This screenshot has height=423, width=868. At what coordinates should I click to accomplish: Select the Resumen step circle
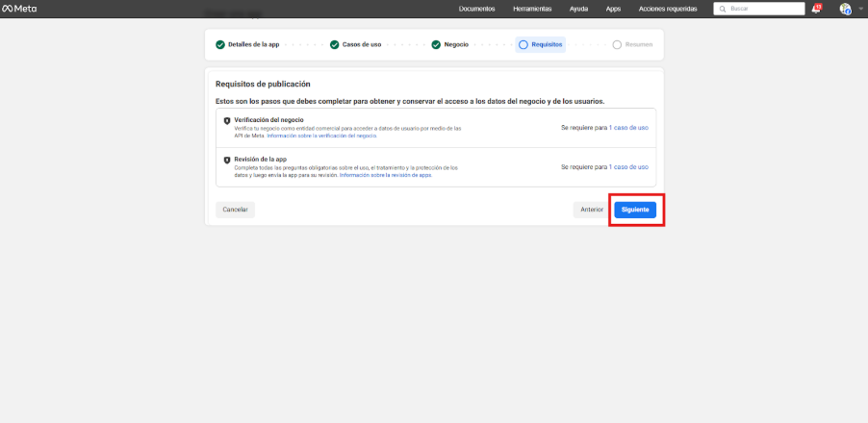[617, 44]
